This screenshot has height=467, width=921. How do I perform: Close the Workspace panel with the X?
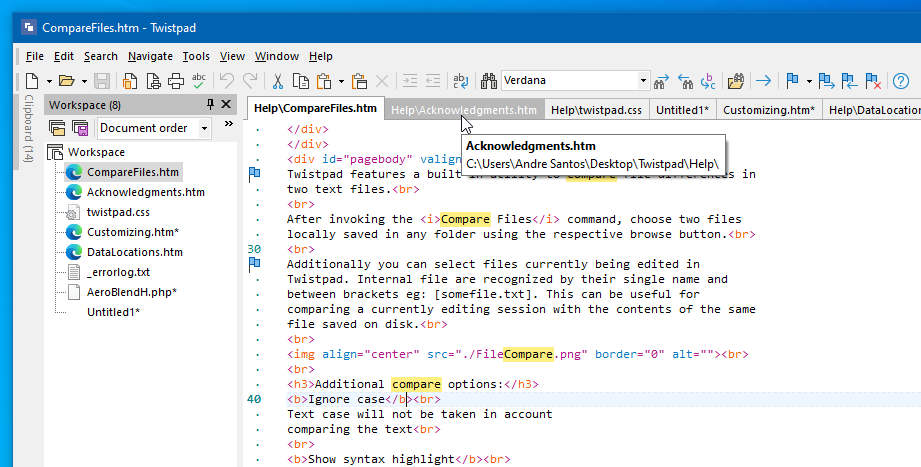point(226,105)
